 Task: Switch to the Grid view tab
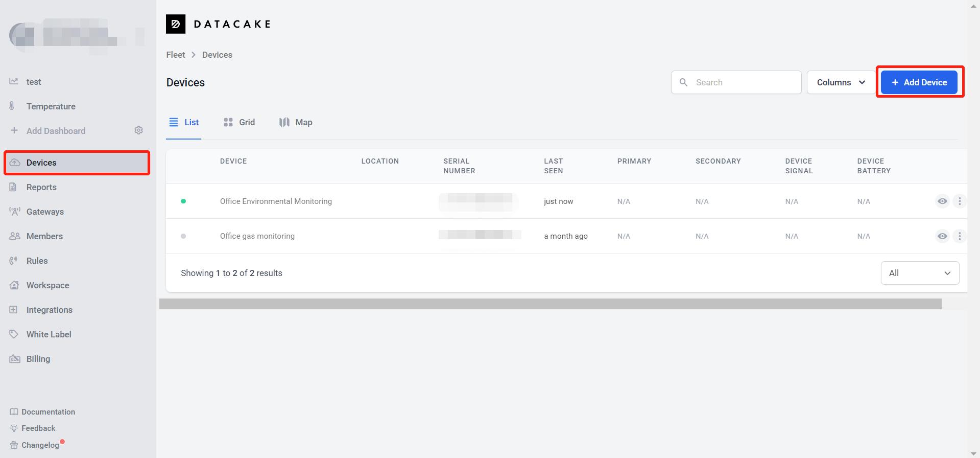click(x=239, y=122)
